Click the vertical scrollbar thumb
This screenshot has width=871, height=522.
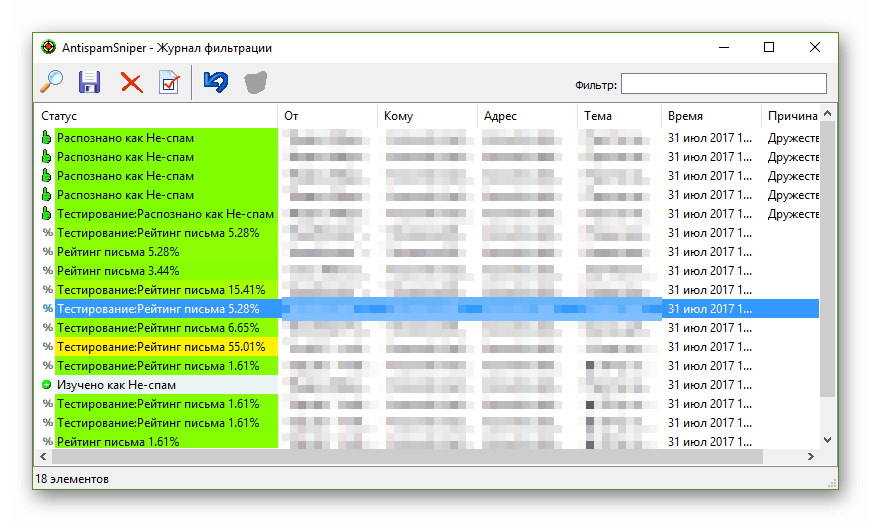pyautogui.click(x=828, y=259)
